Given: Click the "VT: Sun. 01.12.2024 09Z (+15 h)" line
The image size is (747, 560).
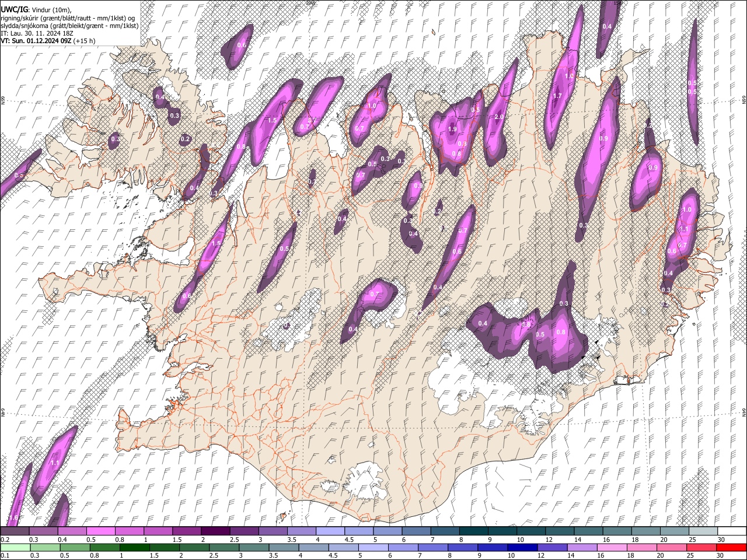Looking at the screenshot, I should pyautogui.click(x=48, y=41).
